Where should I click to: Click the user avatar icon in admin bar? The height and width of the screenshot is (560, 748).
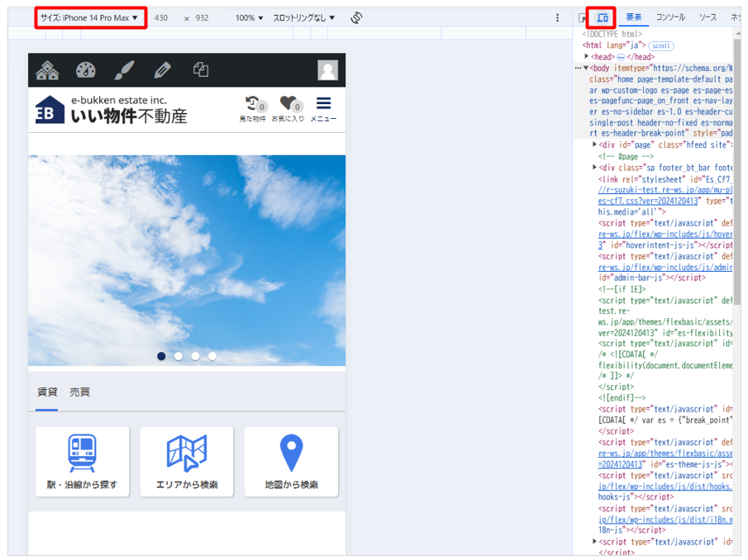328,70
